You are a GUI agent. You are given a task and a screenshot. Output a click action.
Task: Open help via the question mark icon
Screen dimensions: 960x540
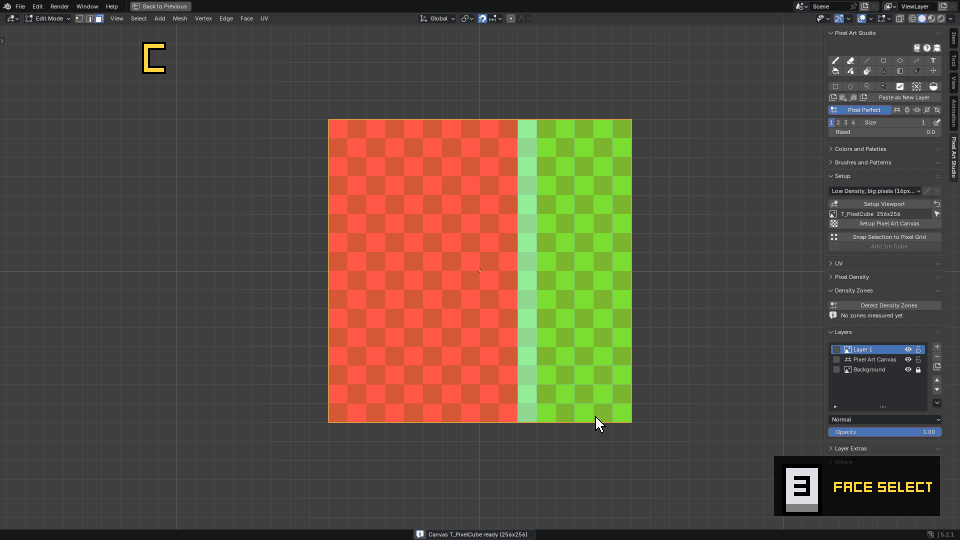tap(927, 48)
